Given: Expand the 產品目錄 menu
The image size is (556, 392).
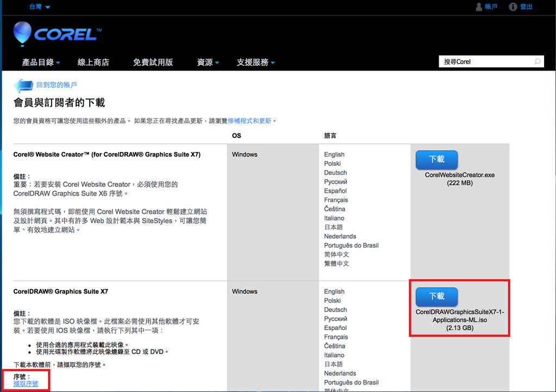Looking at the screenshot, I should coord(41,62).
